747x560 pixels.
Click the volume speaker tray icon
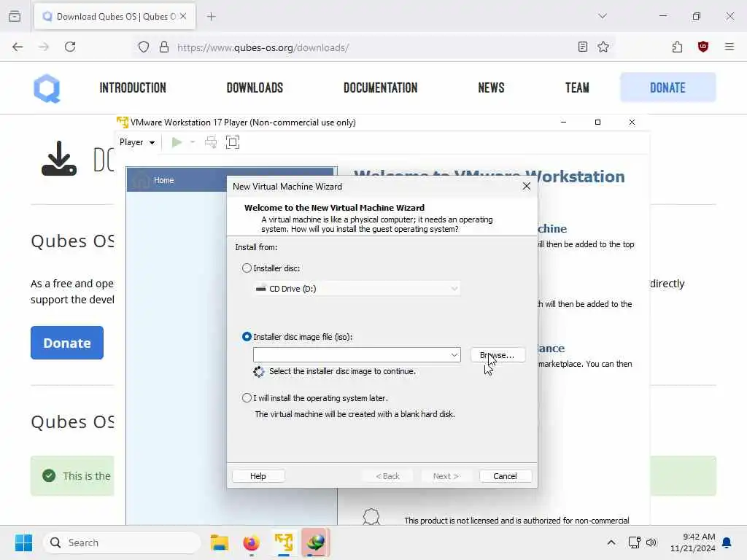click(x=651, y=542)
